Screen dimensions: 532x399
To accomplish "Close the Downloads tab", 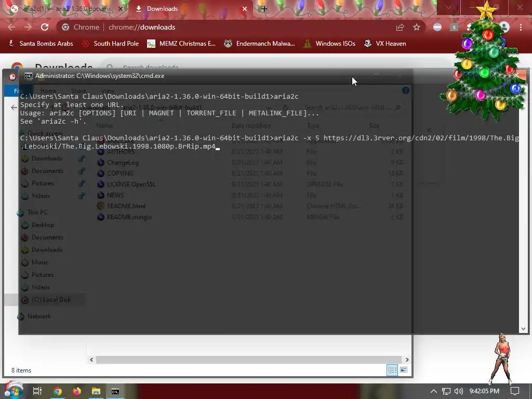I will (x=245, y=9).
